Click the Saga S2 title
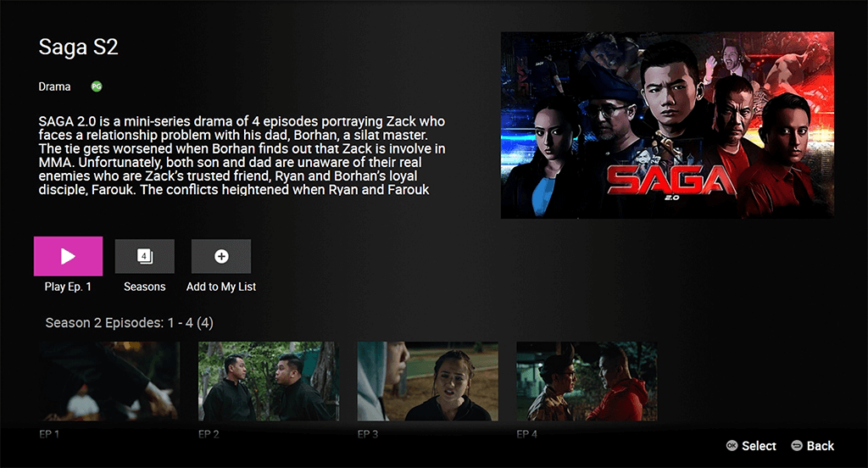Viewport: 868px width, 468px height. click(78, 47)
